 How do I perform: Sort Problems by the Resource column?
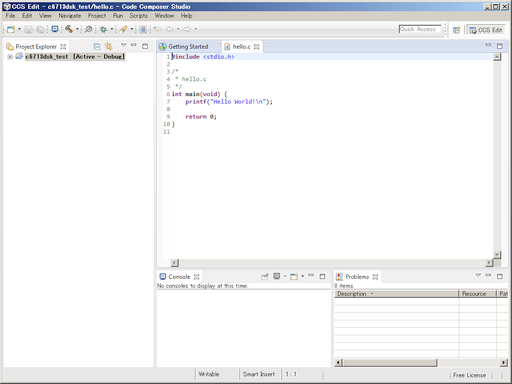point(478,294)
